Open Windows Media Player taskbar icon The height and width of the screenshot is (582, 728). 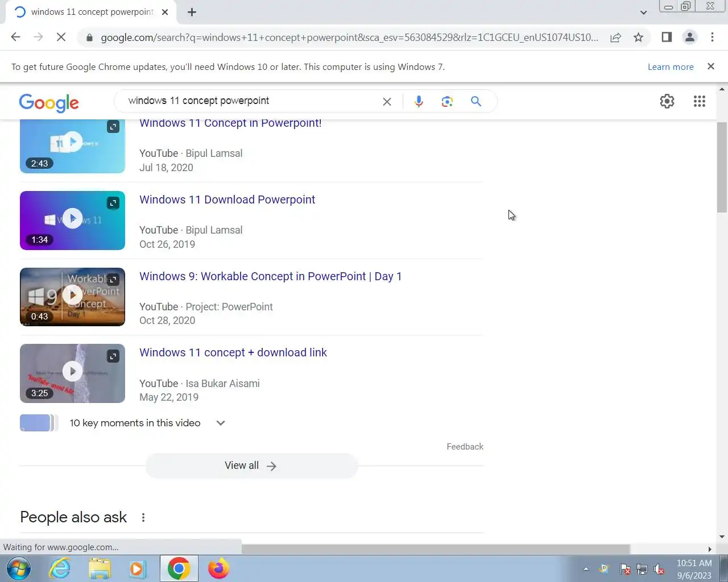coord(138,568)
